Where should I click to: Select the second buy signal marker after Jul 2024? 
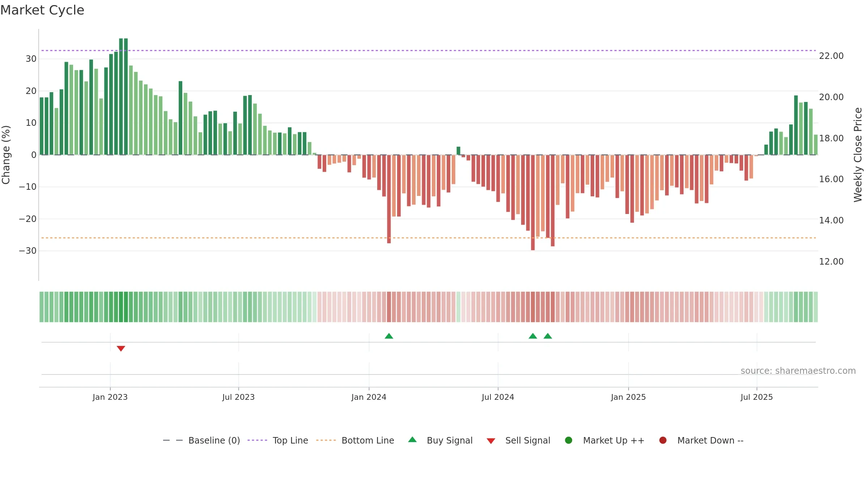[x=548, y=336]
